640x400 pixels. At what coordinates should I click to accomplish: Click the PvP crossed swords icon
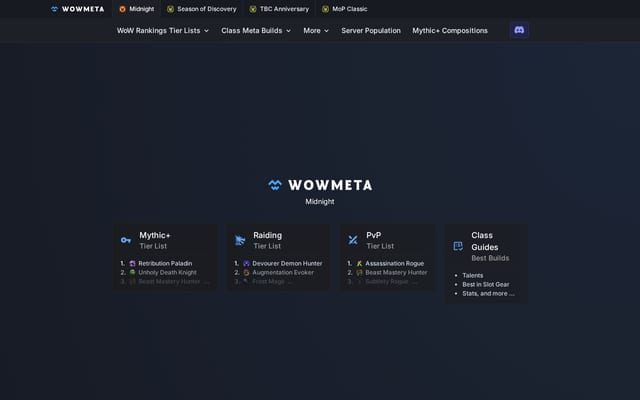click(353, 240)
